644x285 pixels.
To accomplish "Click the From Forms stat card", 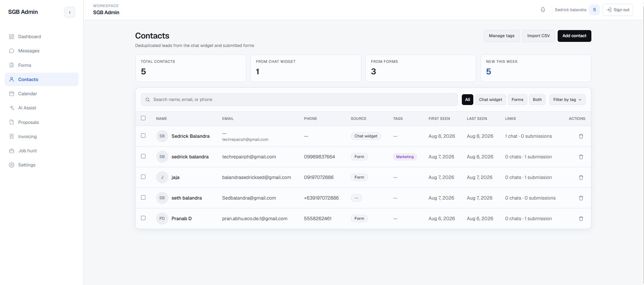I will coord(421,68).
